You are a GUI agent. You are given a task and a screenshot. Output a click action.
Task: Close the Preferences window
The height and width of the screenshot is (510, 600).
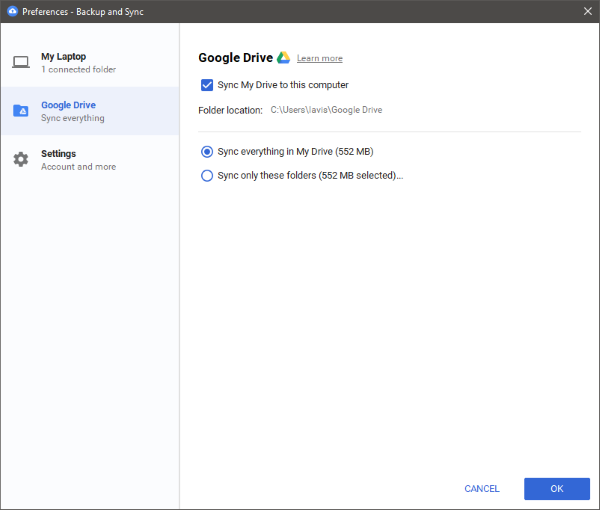click(x=587, y=11)
